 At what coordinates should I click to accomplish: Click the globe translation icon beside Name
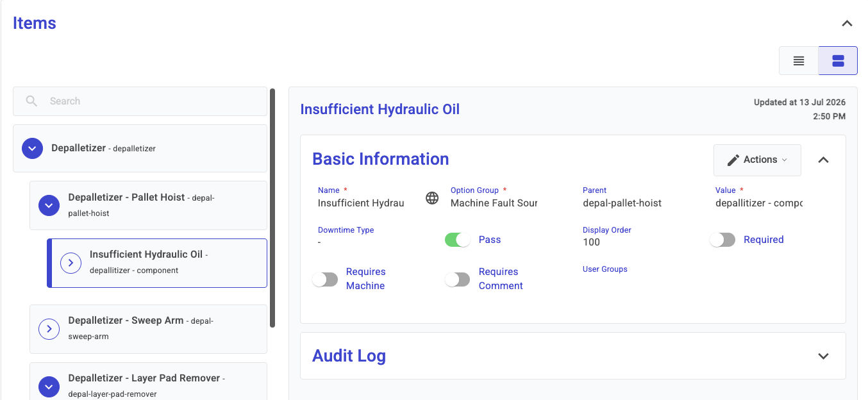[x=432, y=198]
